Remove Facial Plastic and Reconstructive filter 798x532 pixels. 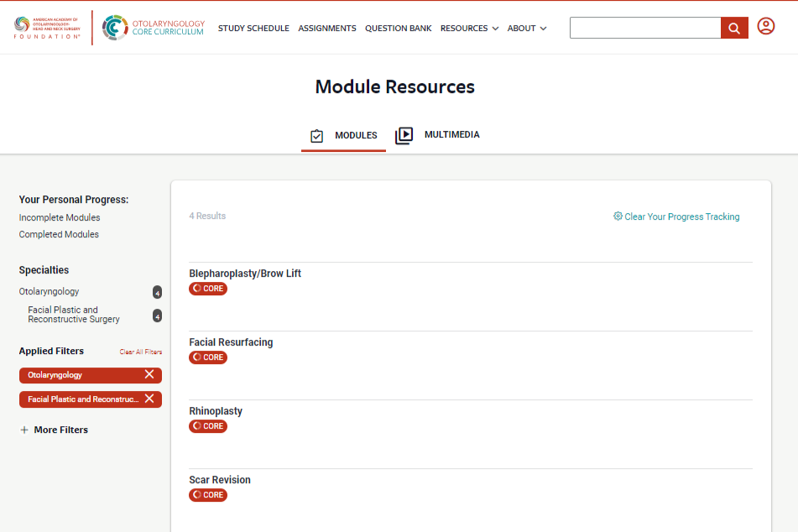(149, 399)
